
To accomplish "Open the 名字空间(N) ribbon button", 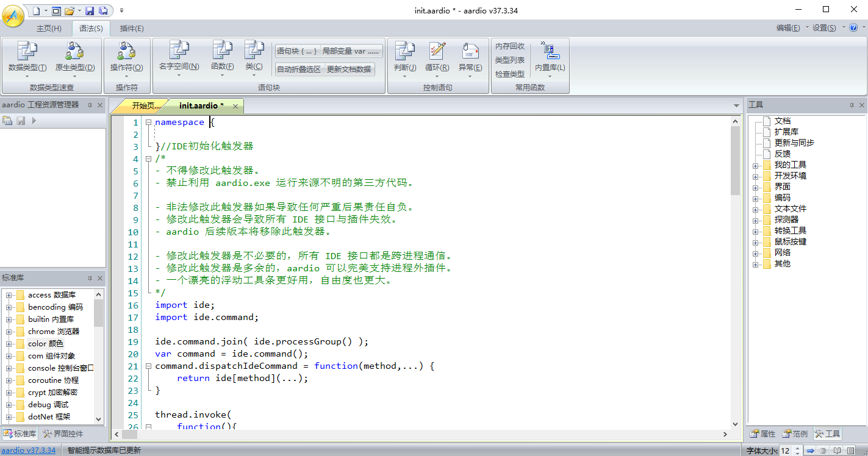I will click(x=179, y=59).
